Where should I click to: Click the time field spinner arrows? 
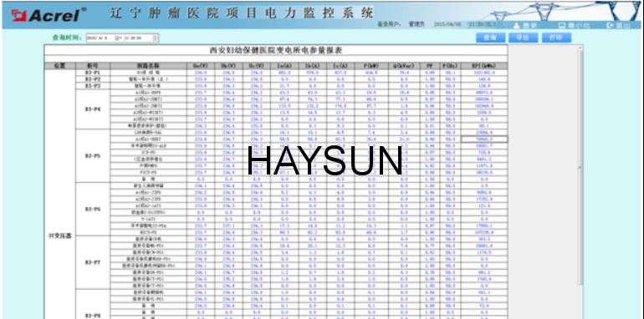156,38
